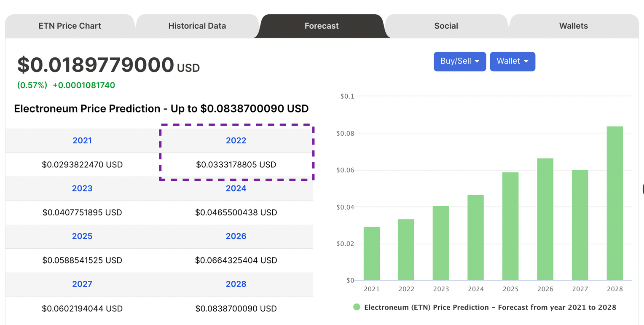Click the 2025 year link
Image resolution: width=644 pixels, height=325 pixels.
82,236
